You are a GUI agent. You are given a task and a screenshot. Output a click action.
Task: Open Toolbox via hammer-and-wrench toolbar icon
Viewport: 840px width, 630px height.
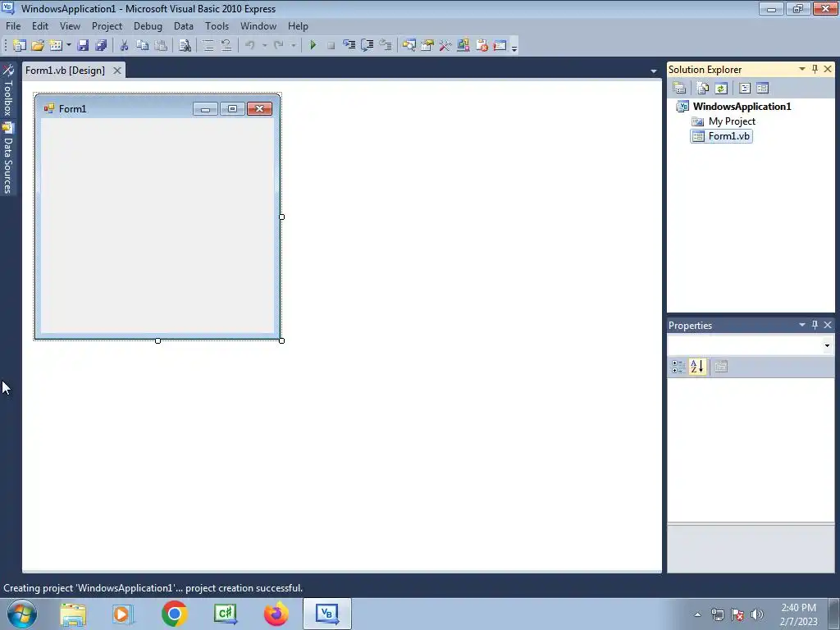pos(445,46)
